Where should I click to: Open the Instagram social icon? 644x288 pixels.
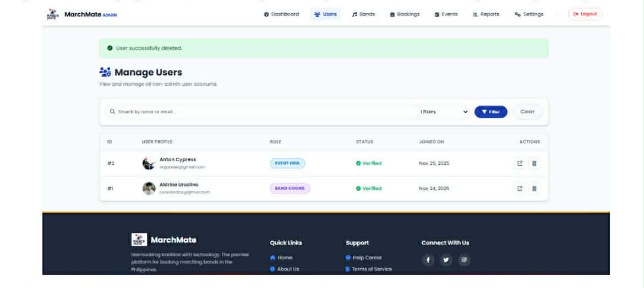[x=464, y=260]
